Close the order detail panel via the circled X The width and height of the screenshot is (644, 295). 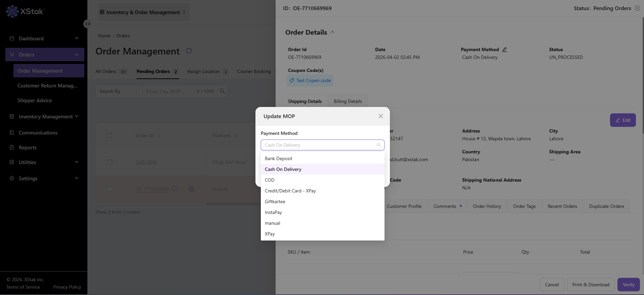[637, 8]
